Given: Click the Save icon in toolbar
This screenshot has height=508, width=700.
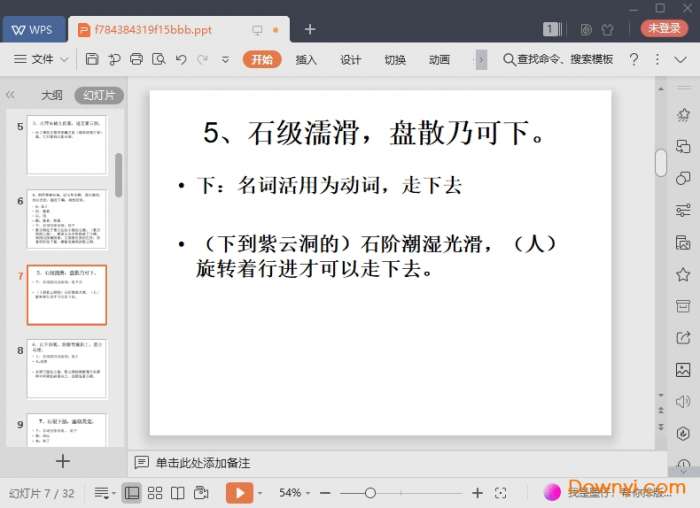Looking at the screenshot, I should (92, 59).
